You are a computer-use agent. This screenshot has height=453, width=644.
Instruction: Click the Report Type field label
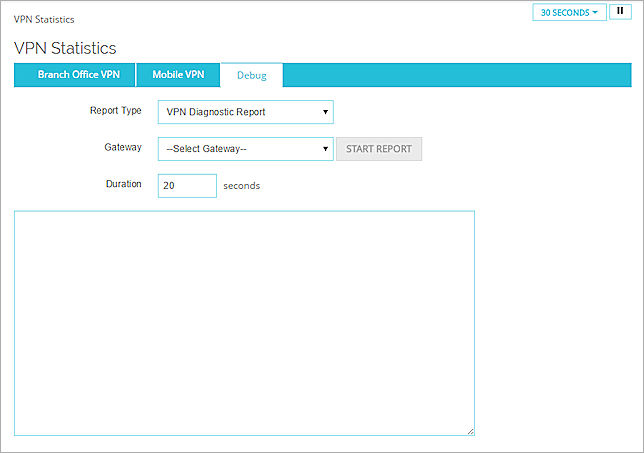pos(116,111)
